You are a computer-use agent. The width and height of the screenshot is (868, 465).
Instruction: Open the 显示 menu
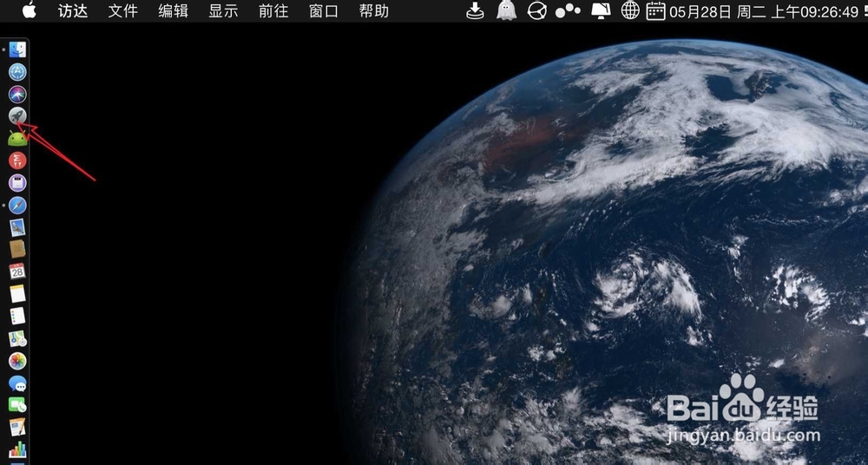[224, 11]
